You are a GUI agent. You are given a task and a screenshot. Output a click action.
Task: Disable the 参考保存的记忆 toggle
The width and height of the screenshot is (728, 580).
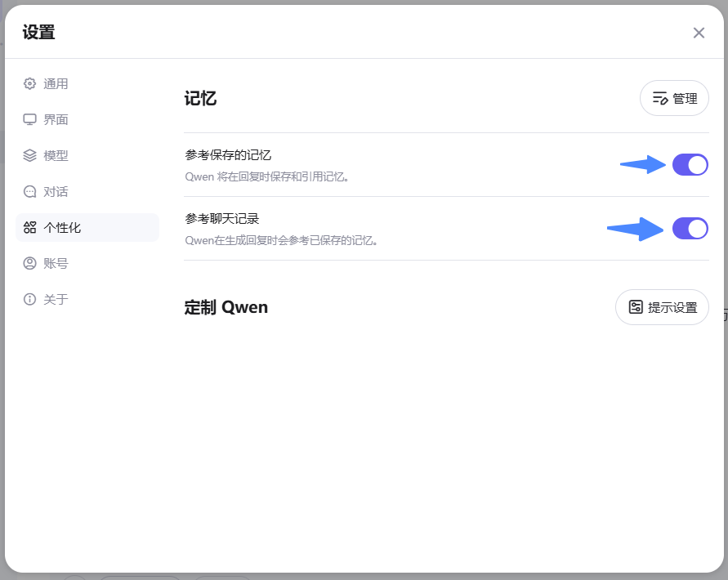tap(690, 164)
